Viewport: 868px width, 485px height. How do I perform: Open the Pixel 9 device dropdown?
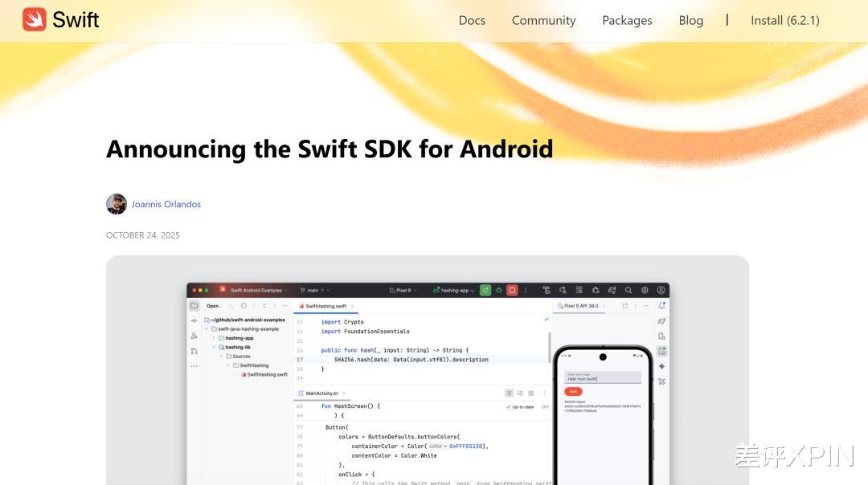(403, 291)
